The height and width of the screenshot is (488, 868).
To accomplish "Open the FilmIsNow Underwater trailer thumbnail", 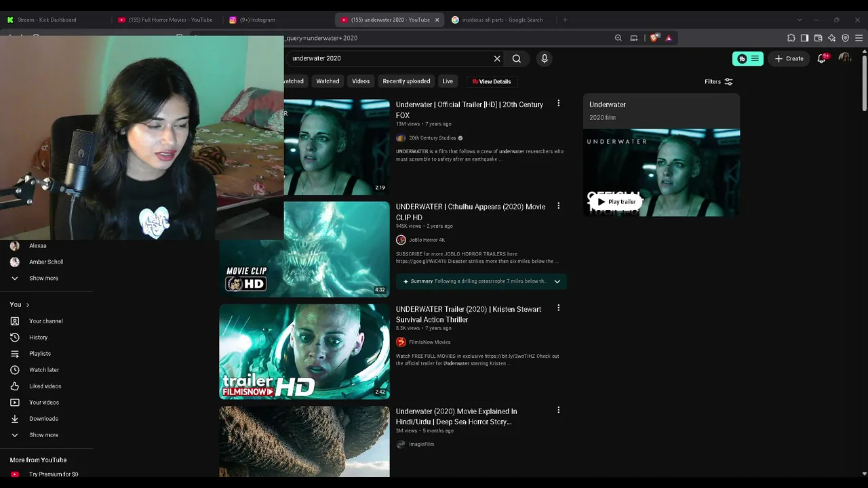I will pos(304,352).
